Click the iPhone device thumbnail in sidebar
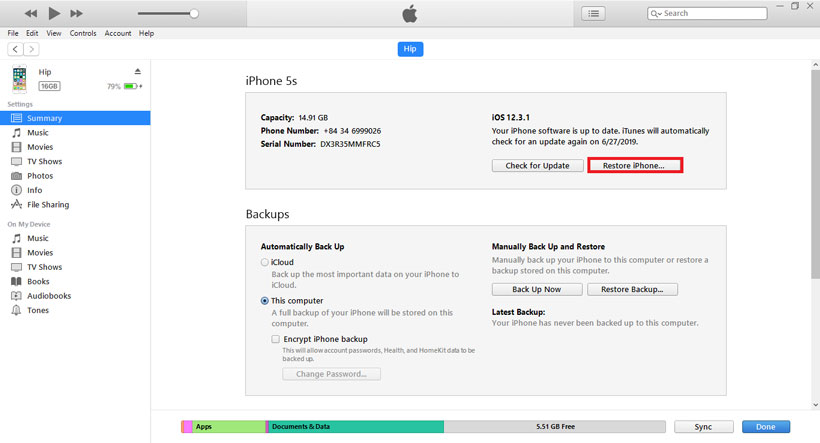The width and height of the screenshot is (820, 443). (x=19, y=79)
